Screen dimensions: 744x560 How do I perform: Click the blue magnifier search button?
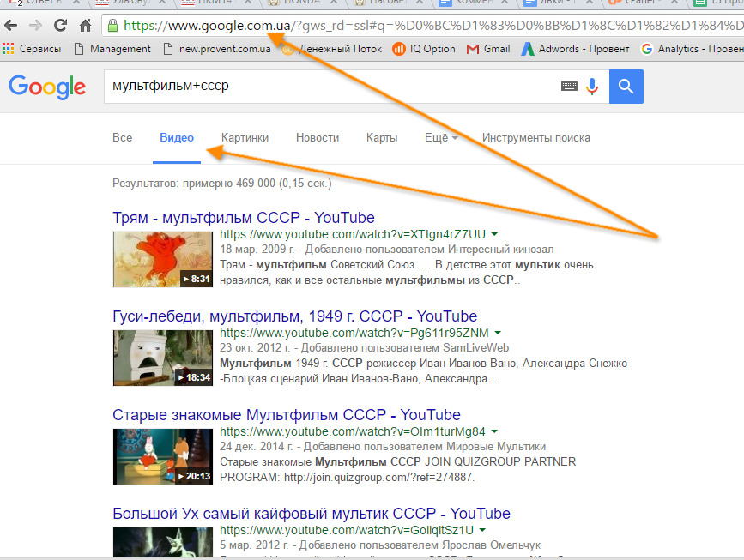626,87
